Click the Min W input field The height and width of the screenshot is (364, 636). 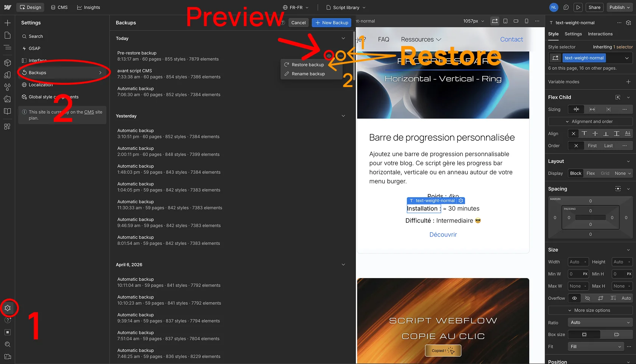pyautogui.click(x=577, y=274)
